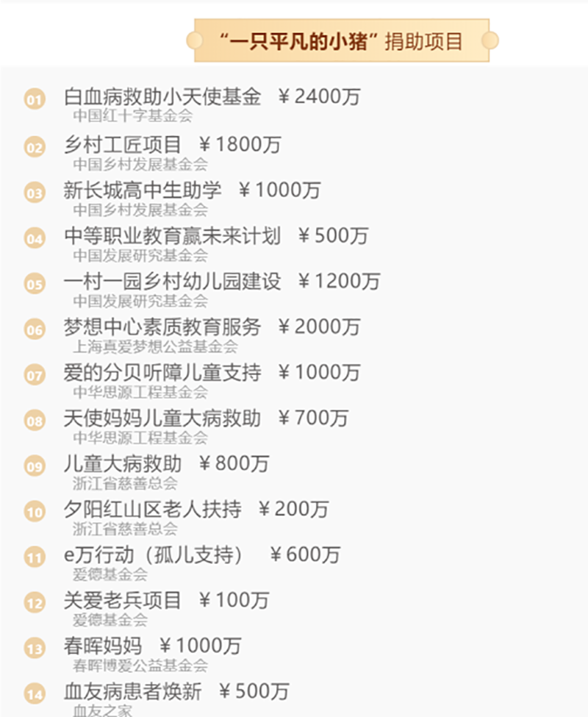Image resolution: width=588 pixels, height=717 pixels.
Task: Click the 01 number badge
Action: tap(35, 99)
